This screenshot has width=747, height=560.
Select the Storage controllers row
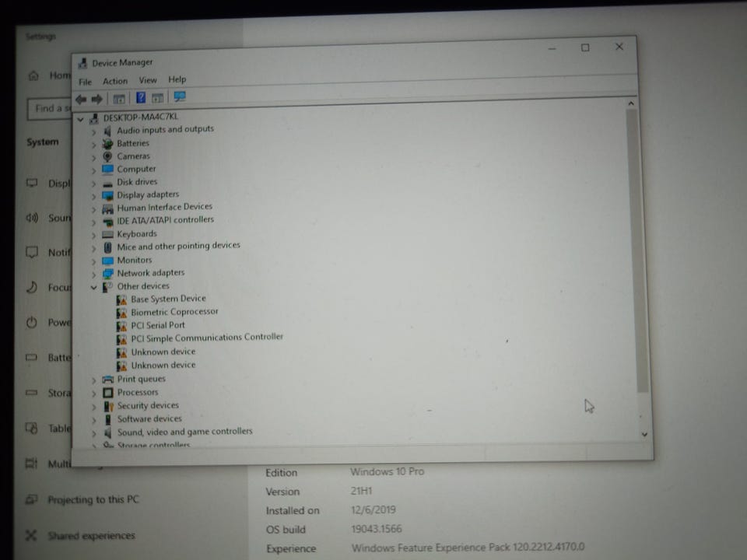(x=153, y=445)
